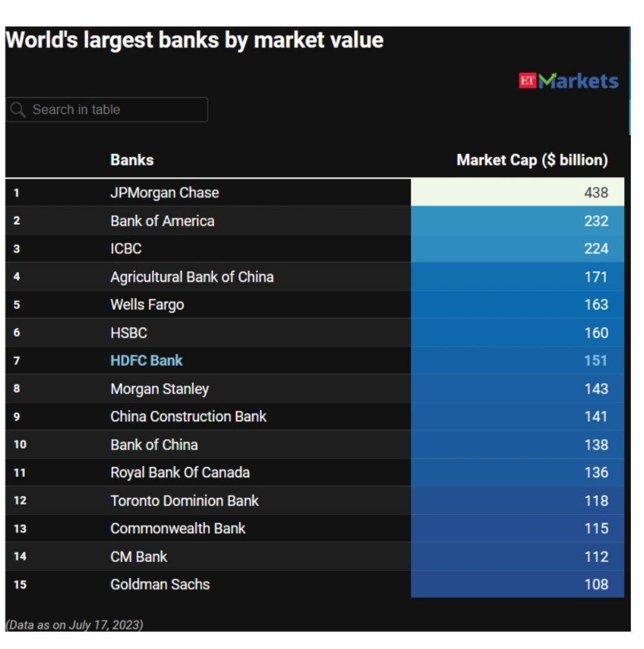Image resolution: width=644 pixels, height=649 pixels.
Task: Click the 136 market cap value
Action: pos(596,472)
